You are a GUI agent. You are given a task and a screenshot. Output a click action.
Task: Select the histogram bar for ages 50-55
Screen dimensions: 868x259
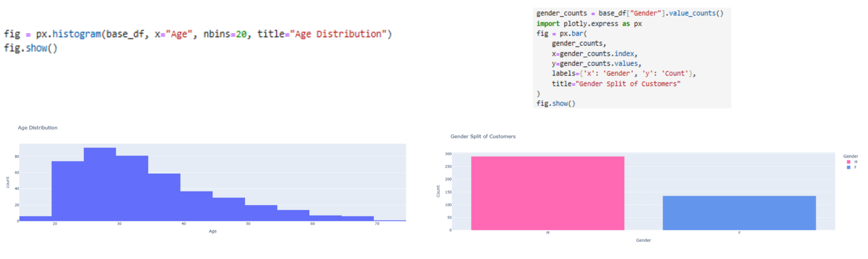pos(261,213)
